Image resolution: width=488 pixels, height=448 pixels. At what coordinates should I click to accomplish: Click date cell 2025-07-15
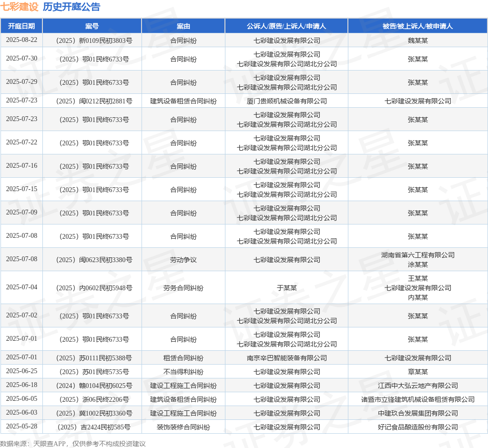[x=21, y=189]
